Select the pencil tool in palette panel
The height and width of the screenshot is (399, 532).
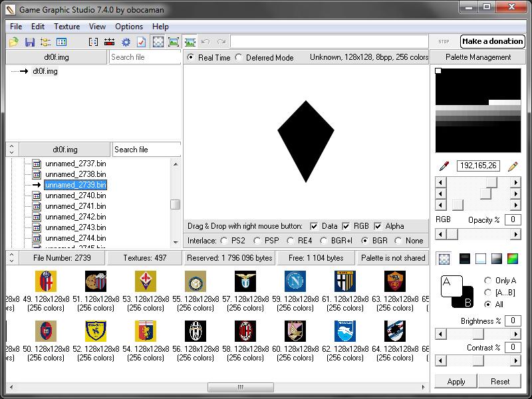tap(512, 166)
